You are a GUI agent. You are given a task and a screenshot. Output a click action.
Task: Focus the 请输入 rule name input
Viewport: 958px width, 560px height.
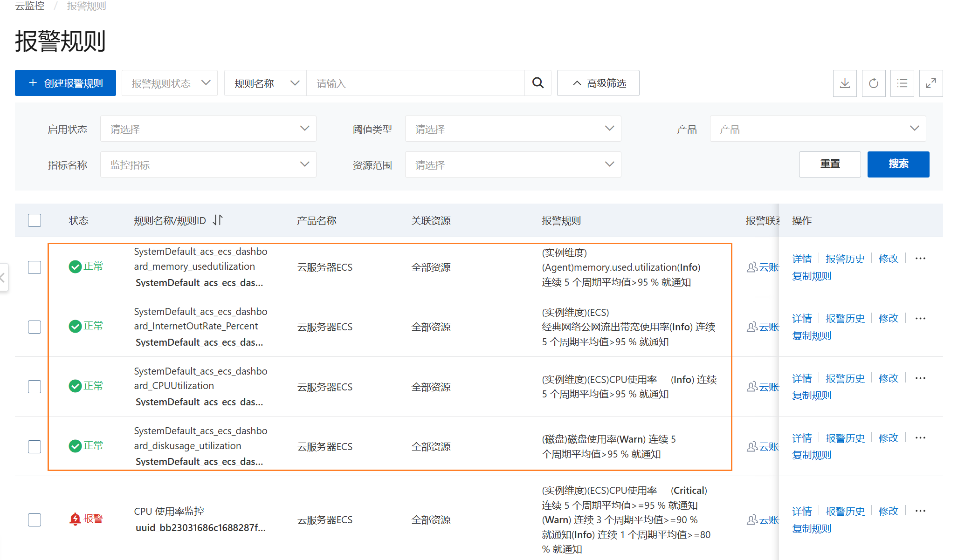415,83
